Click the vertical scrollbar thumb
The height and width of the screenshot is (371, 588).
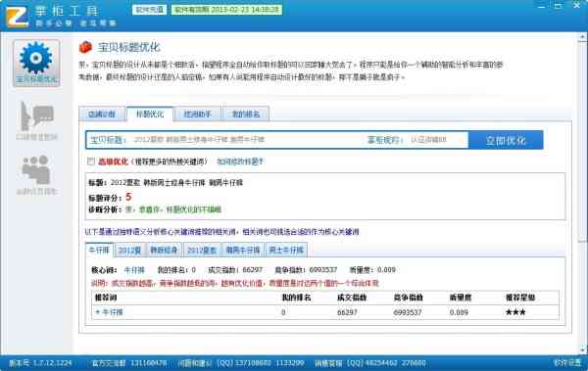click(x=582, y=142)
